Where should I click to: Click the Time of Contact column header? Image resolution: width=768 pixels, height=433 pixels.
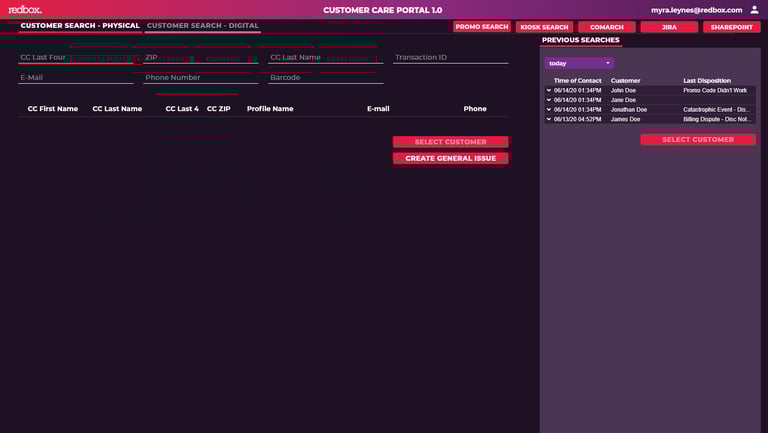point(577,81)
